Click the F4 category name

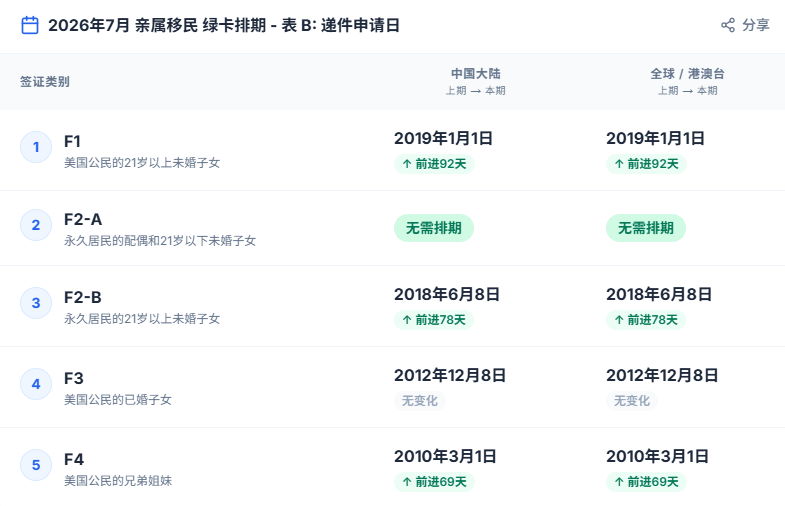click(x=74, y=459)
